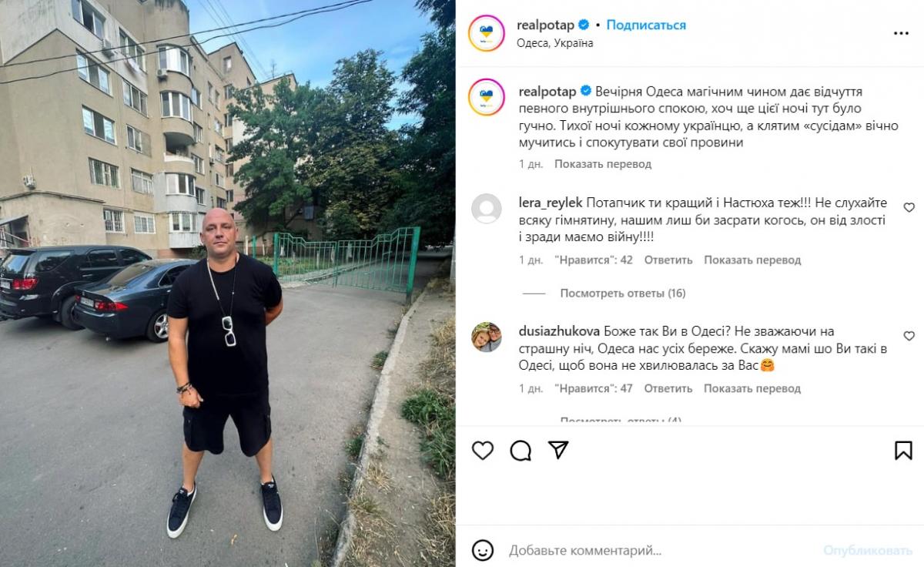Save post with bookmark icon
Viewport: 924px width, 567px height.
pyautogui.click(x=903, y=451)
